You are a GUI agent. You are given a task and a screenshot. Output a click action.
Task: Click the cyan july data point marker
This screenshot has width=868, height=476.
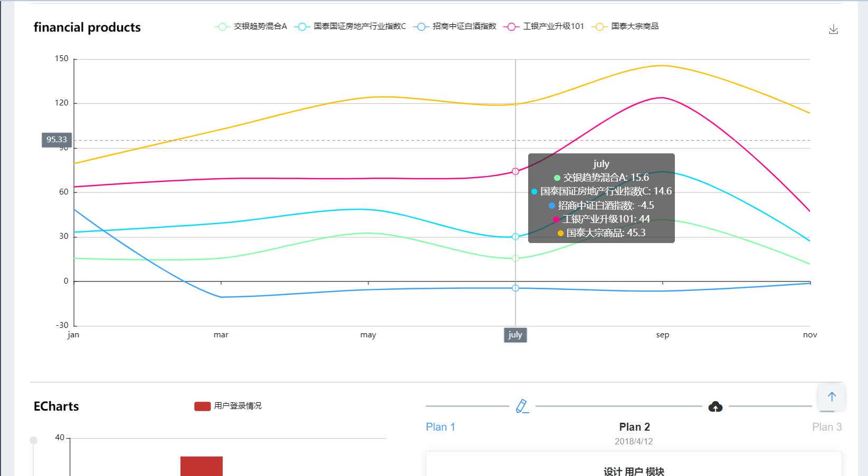(x=516, y=237)
